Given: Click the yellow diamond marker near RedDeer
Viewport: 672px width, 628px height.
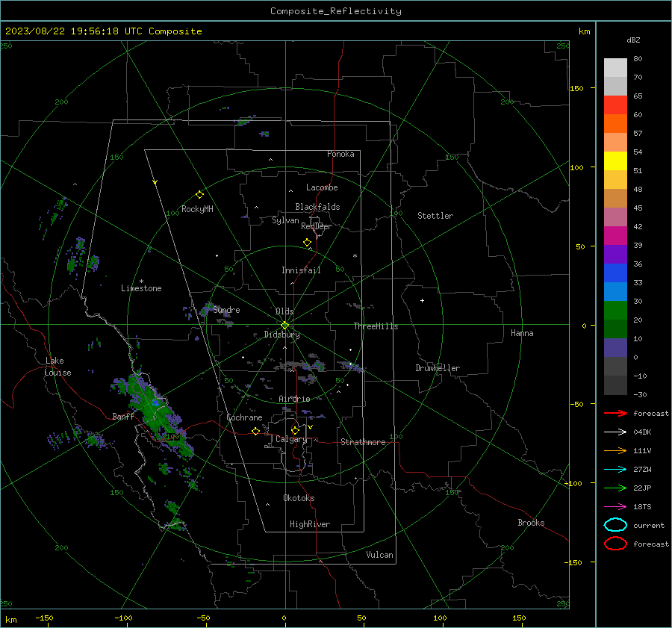Looking at the screenshot, I should point(308,242).
